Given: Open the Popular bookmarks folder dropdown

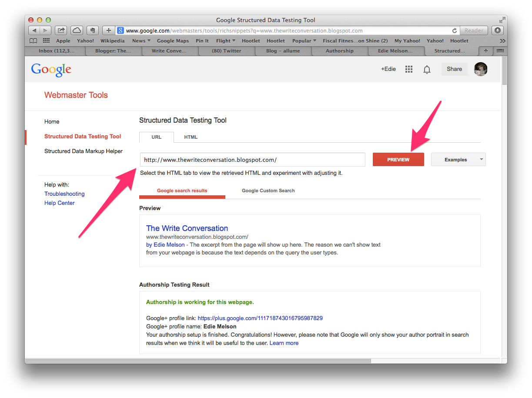Looking at the screenshot, I should coord(304,41).
